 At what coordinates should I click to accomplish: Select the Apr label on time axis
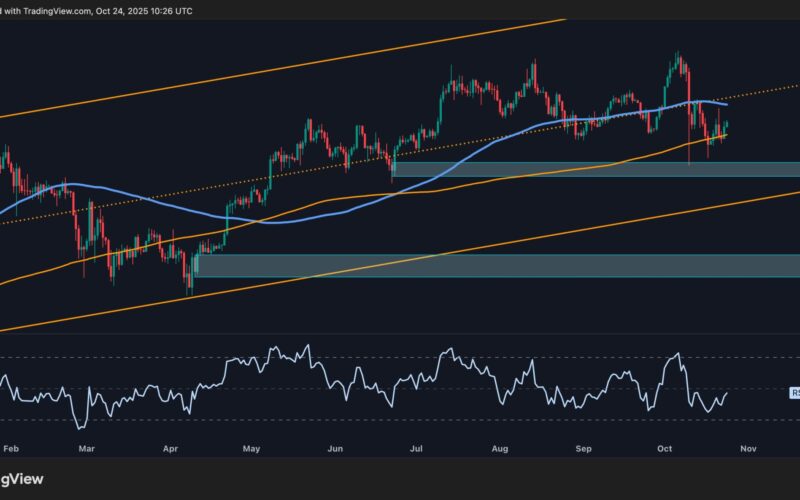[x=168, y=451]
